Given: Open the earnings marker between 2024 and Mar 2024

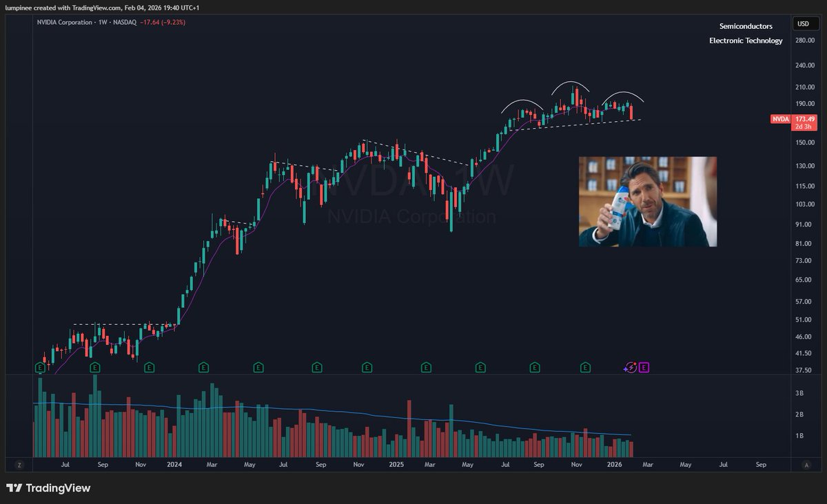Looking at the screenshot, I should (204, 368).
